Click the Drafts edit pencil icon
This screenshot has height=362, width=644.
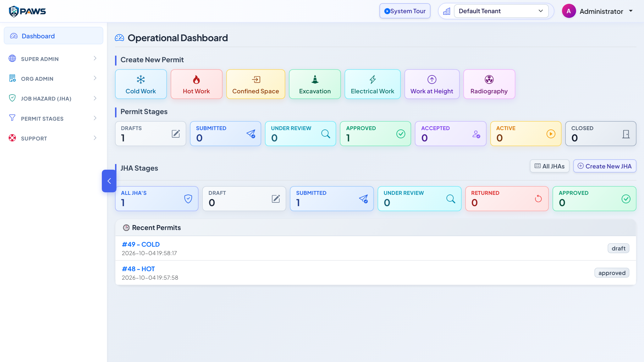[x=176, y=134]
